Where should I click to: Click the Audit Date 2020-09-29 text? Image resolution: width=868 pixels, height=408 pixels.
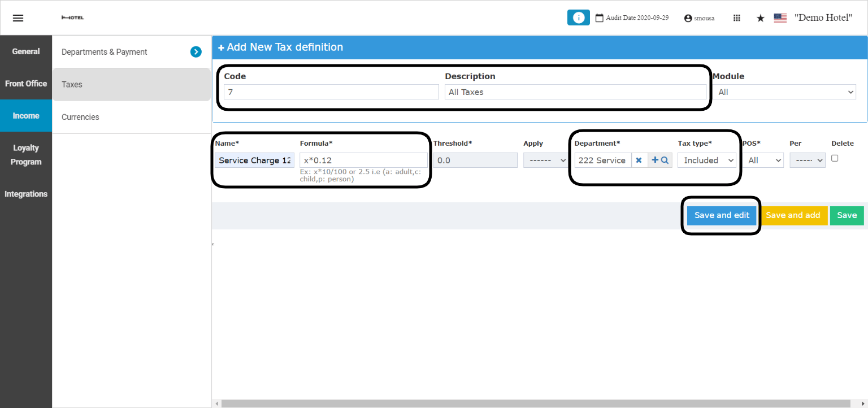pos(637,18)
